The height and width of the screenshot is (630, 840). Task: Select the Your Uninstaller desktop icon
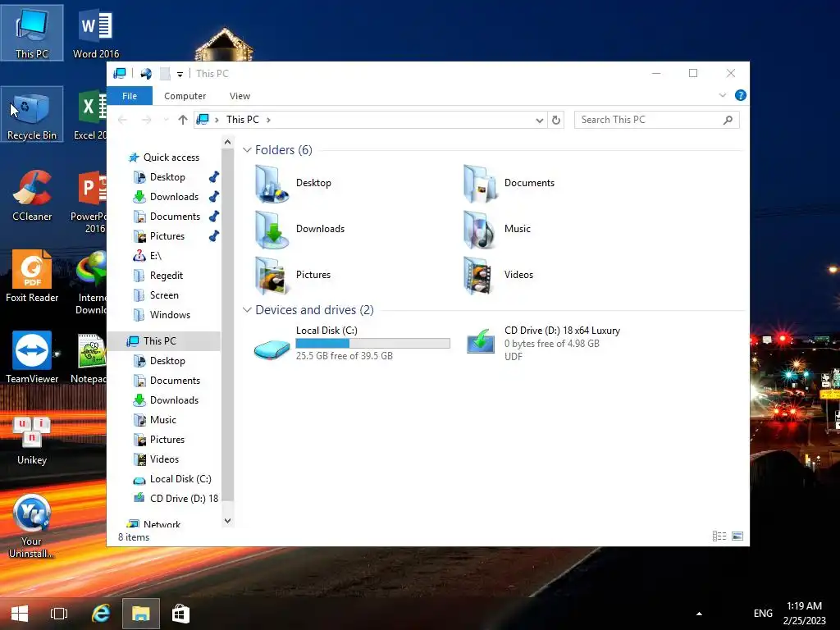coord(32,526)
